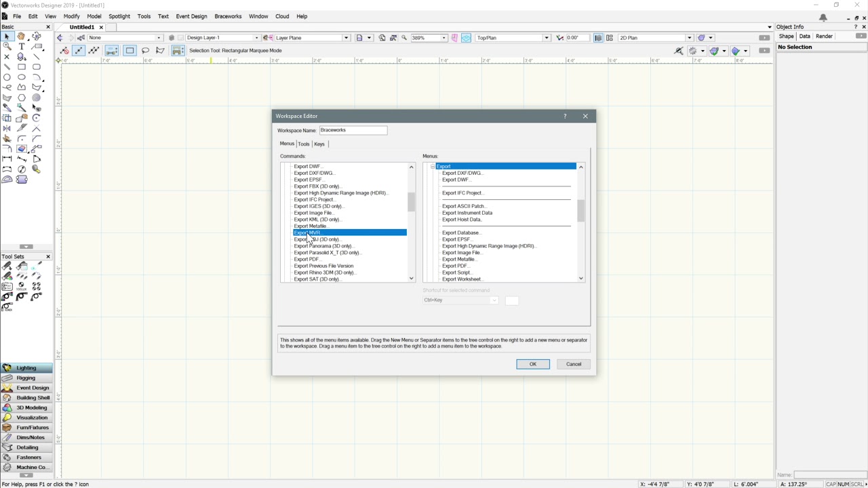Choose the Spiral tool
The width and height of the screenshot is (868, 488).
(x=37, y=98)
